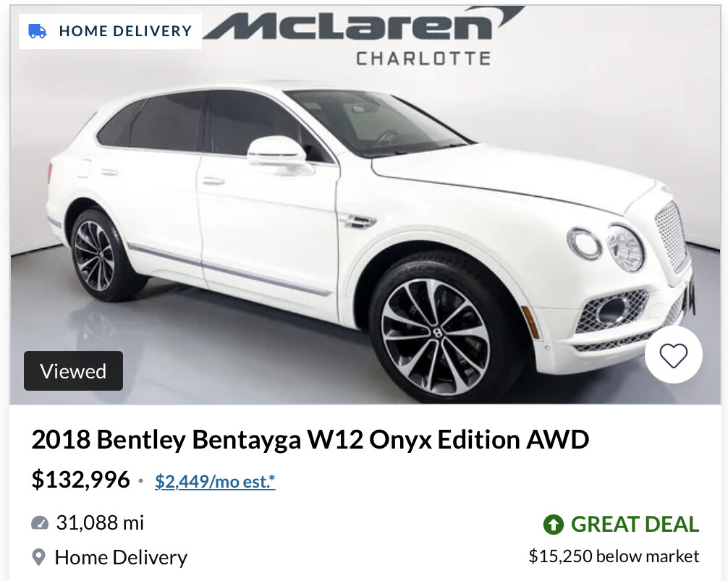
Task: Click the location pin icon
Action: [38, 557]
